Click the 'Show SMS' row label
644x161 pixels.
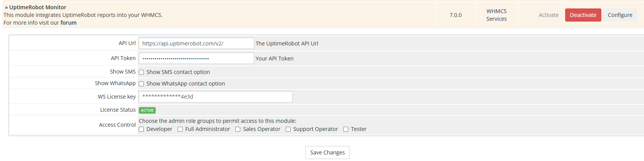(x=123, y=72)
